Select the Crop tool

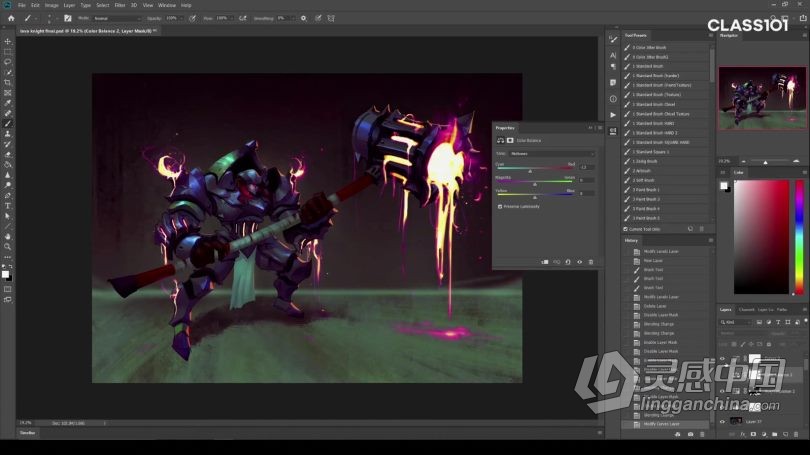[x=7, y=83]
